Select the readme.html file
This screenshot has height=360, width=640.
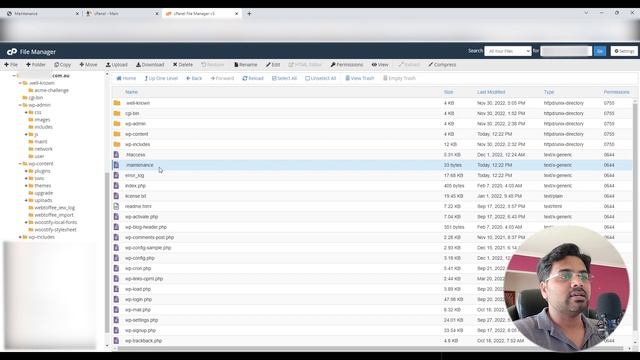pos(372,206)
